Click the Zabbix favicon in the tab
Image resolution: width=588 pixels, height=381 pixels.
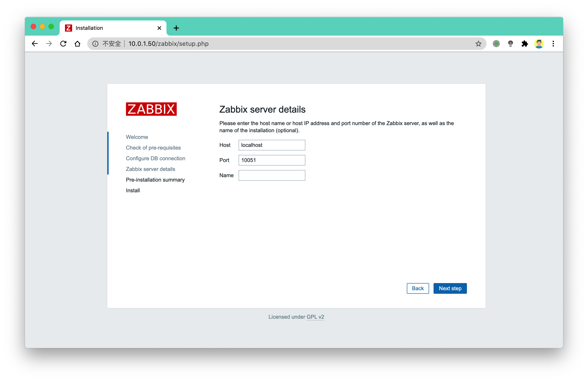click(x=68, y=28)
